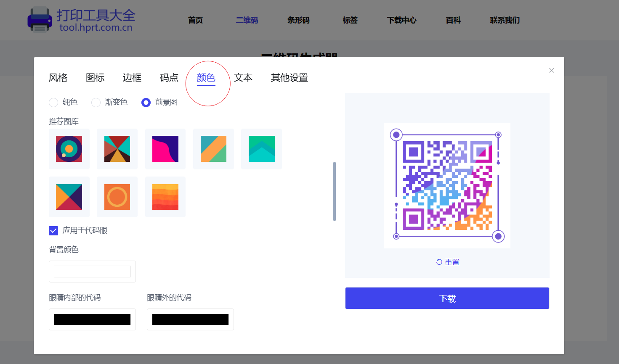Open the 眼睛外的代码 black color swatch
Image resolution: width=619 pixels, height=364 pixels.
tap(190, 319)
